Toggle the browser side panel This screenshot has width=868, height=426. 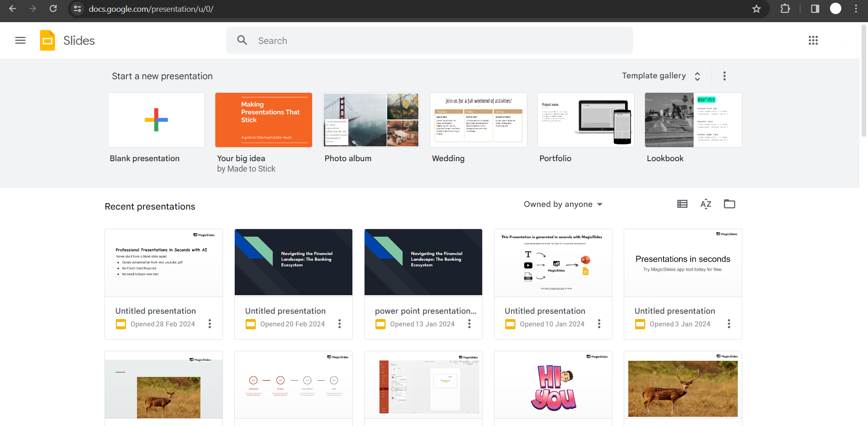tap(815, 9)
